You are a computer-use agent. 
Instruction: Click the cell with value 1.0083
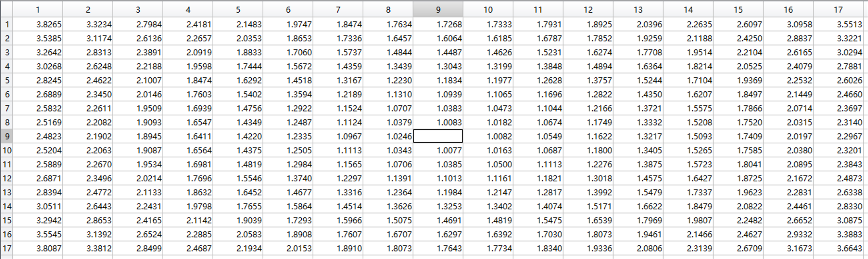[438, 122]
